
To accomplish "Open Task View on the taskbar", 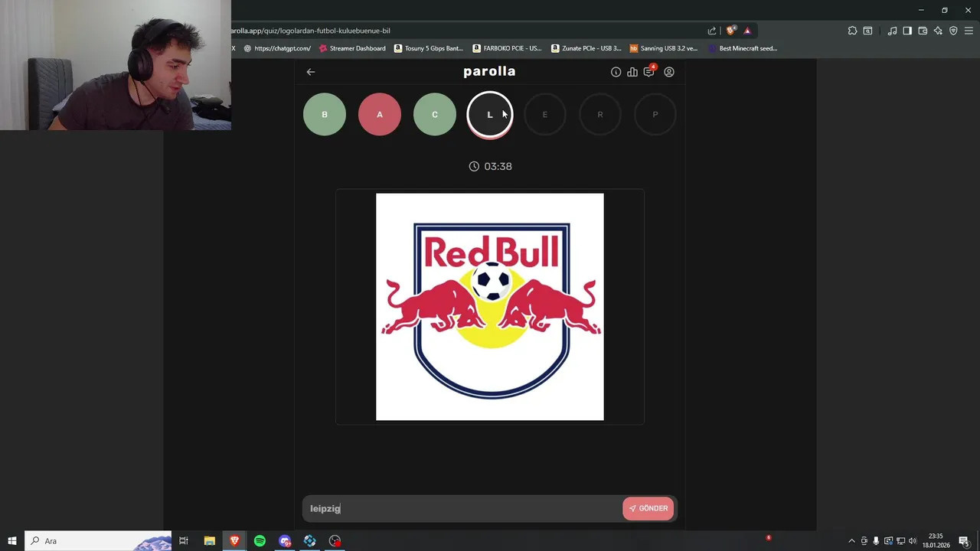I will click(184, 541).
